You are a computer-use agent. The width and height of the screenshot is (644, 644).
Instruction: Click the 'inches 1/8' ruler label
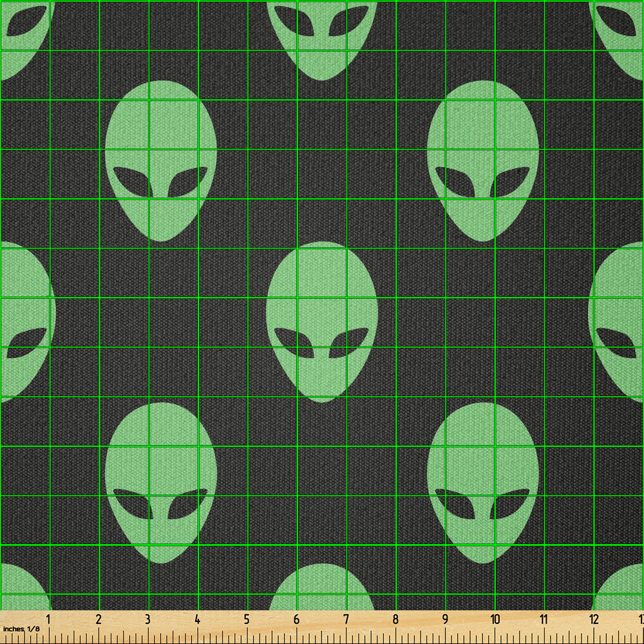[x=21, y=629]
